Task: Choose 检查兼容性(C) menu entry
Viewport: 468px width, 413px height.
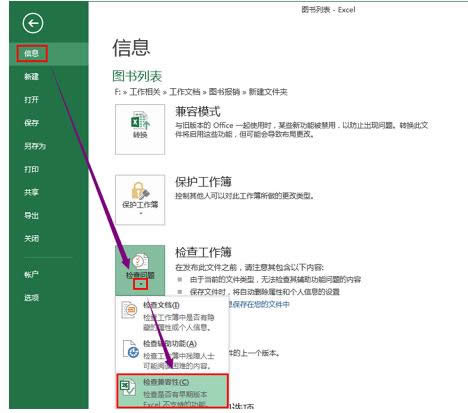Action: [x=172, y=391]
